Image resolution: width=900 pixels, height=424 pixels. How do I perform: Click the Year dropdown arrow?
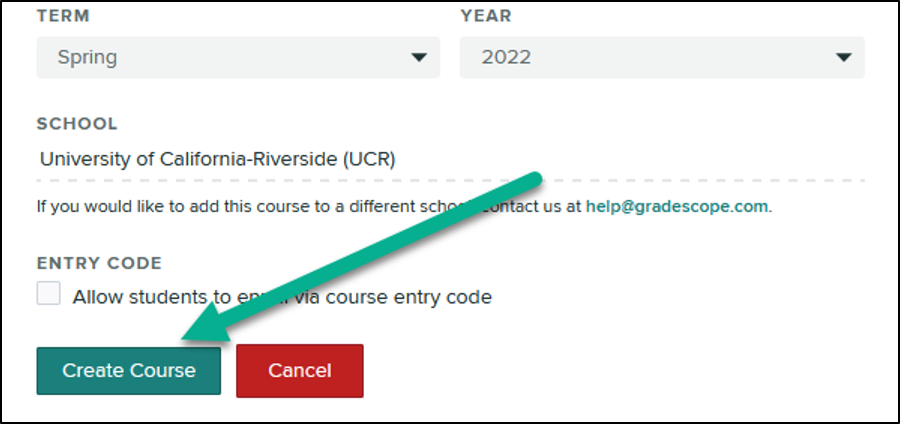(x=843, y=58)
